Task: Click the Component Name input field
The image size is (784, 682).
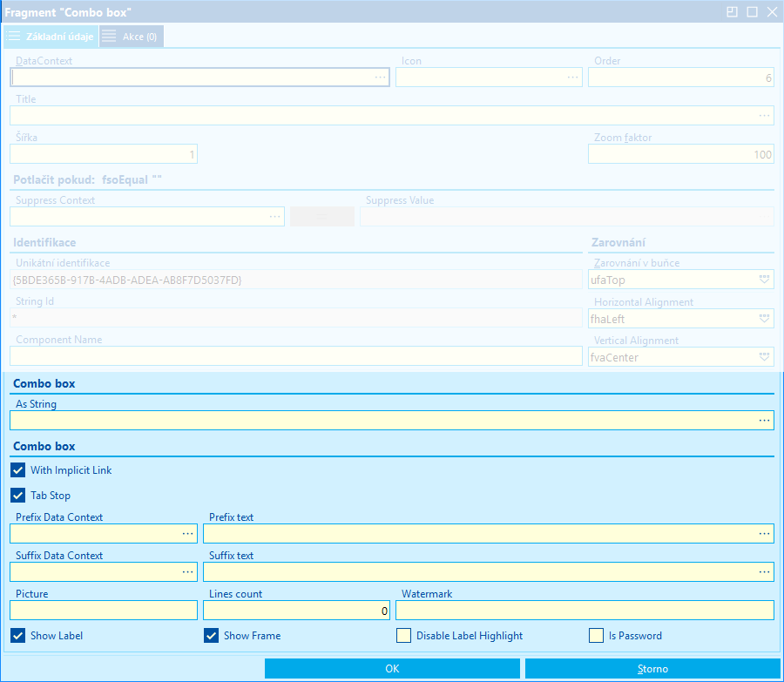Action: pyautogui.click(x=296, y=356)
